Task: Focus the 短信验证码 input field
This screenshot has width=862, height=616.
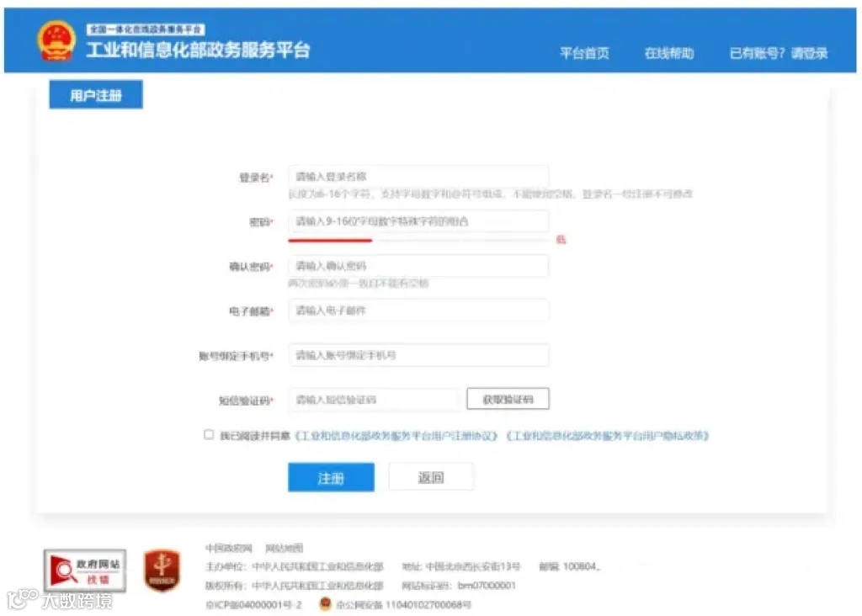Action: tap(373, 400)
